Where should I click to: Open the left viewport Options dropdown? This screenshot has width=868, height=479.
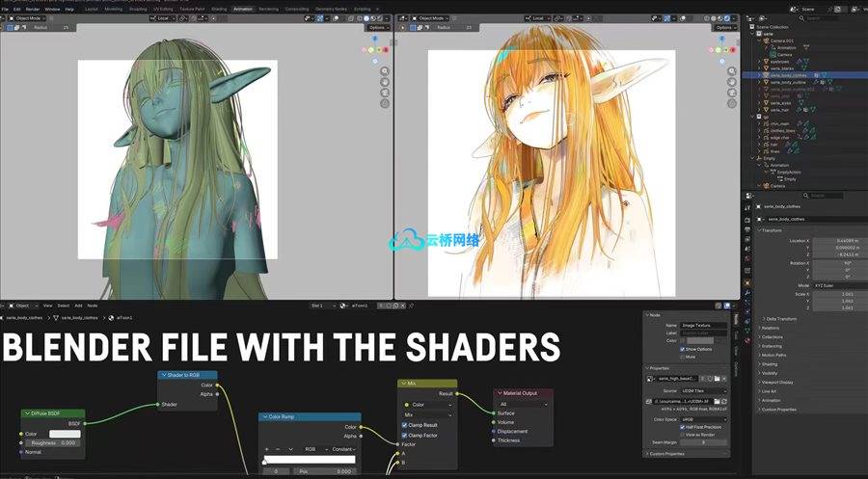pos(377,27)
